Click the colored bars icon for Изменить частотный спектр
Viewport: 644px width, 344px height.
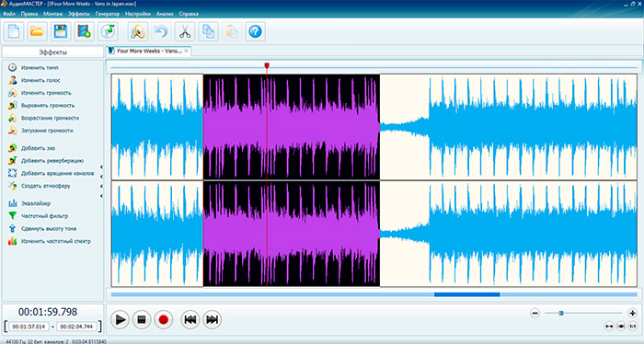coord(13,241)
